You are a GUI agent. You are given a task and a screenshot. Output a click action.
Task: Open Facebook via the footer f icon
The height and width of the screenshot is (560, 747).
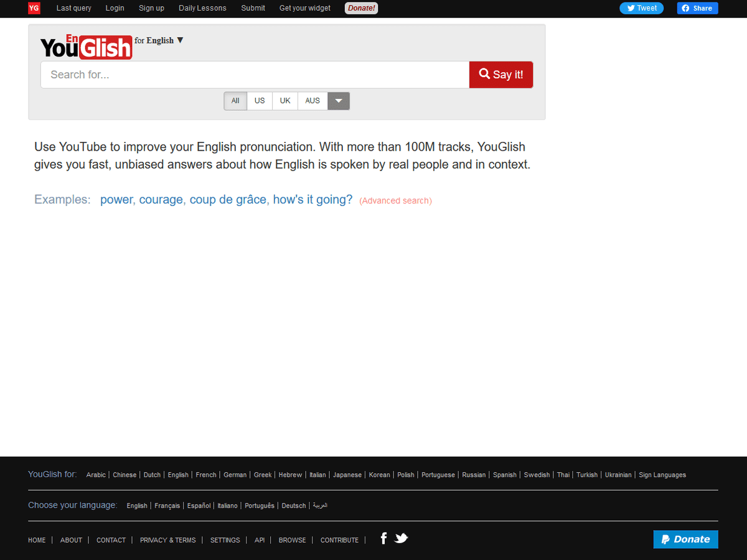click(383, 538)
